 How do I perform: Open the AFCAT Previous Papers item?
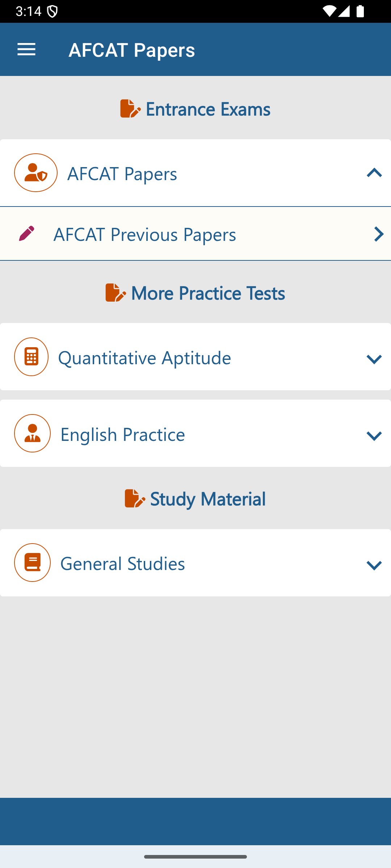(145, 234)
